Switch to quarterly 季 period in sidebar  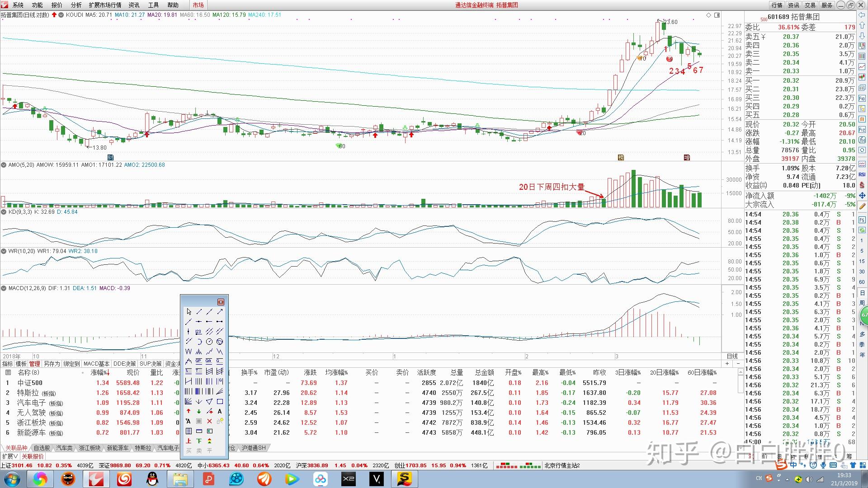point(862,345)
